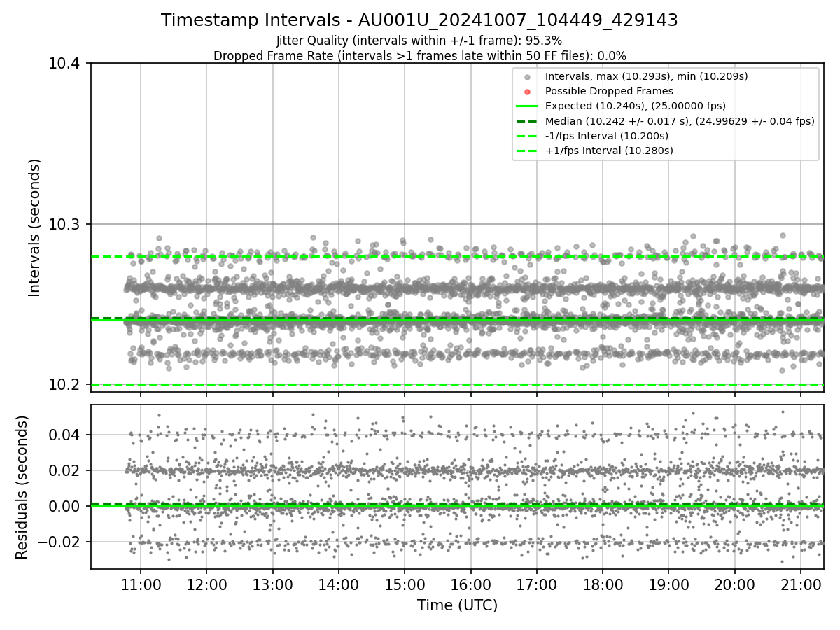Click the solid green Expected legend line
This screenshot has height=630, width=840.
tap(528, 106)
